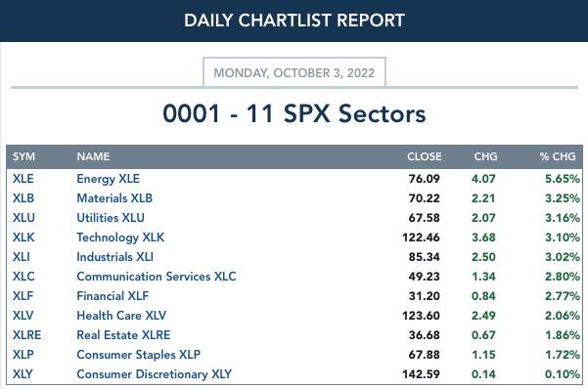Select the XLRE symbol link

tap(27, 334)
